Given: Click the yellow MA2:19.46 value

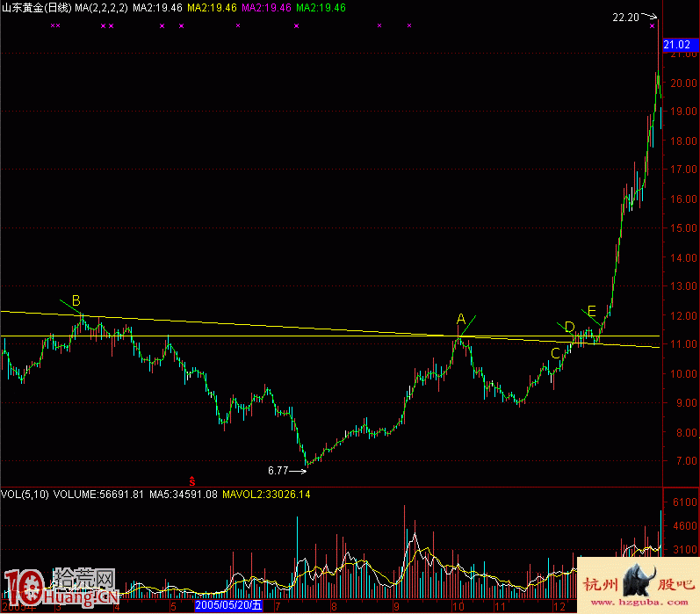Looking at the screenshot, I should [212, 8].
